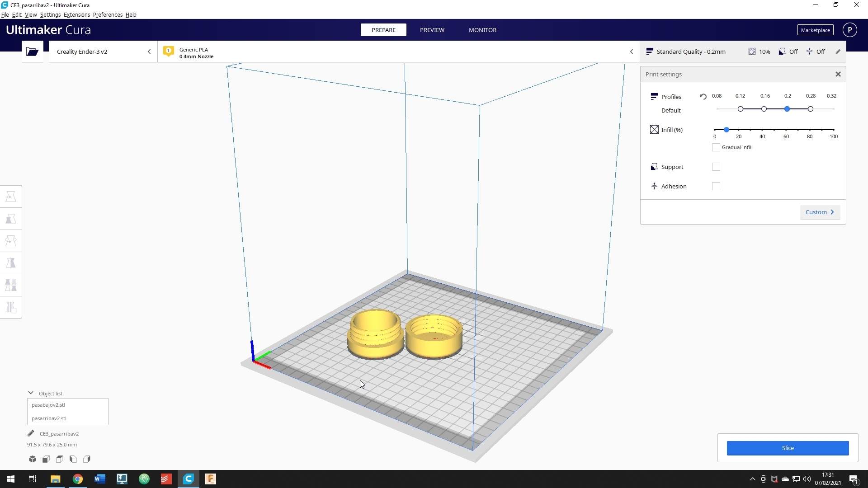
Task: Select the Rotate tool in left toolbar
Action: click(x=11, y=241)
